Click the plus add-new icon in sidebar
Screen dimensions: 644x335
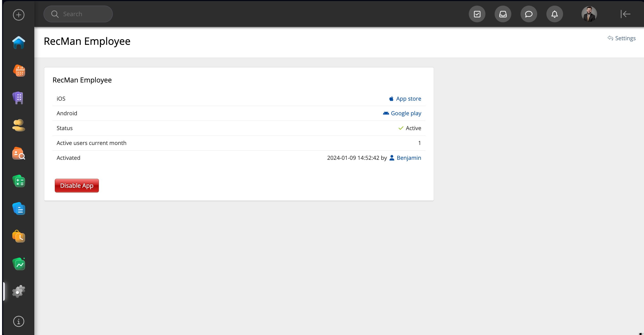point(19,15)
